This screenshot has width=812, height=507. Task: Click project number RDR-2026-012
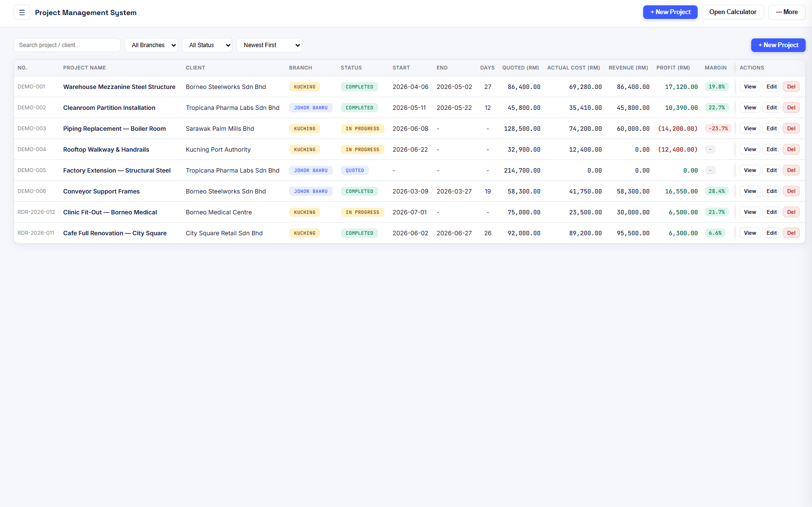(36, 212)
